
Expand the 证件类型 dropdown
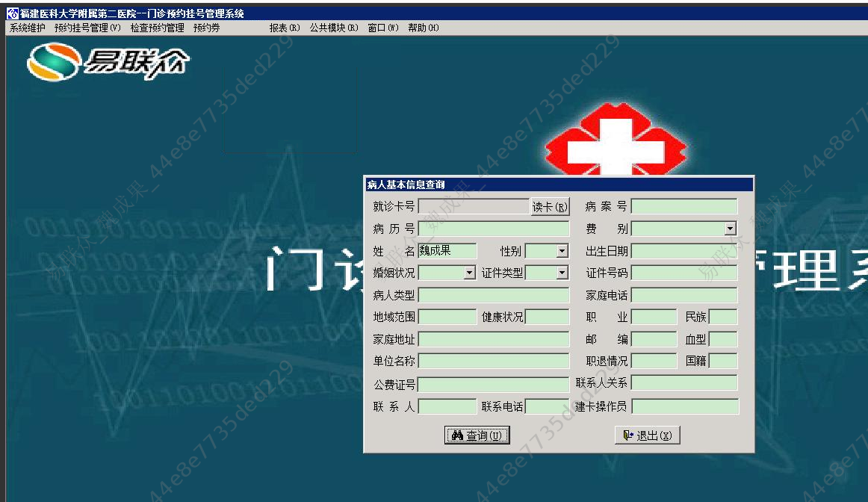[562, 273]
